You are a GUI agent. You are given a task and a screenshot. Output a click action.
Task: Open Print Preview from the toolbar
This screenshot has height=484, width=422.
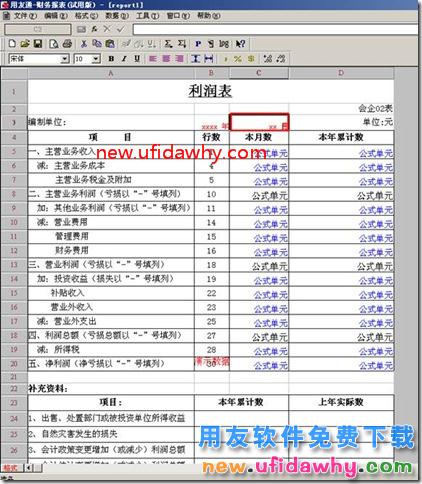[54, 44]
